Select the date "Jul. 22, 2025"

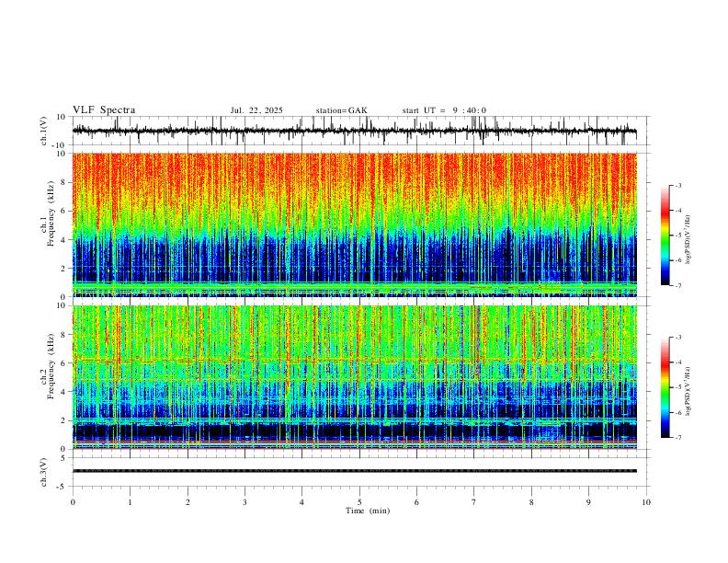point(256,110)
